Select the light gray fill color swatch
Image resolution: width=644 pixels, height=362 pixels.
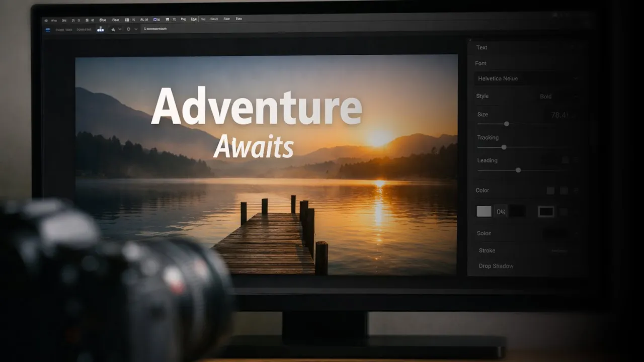point(484,212)
